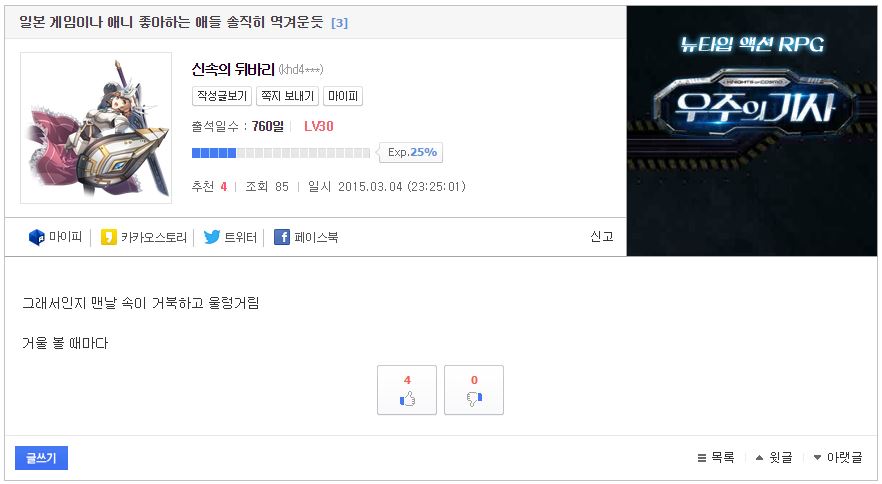Report the post with 신고
Viewport: 882px width, 484px height.
(601, 236)
